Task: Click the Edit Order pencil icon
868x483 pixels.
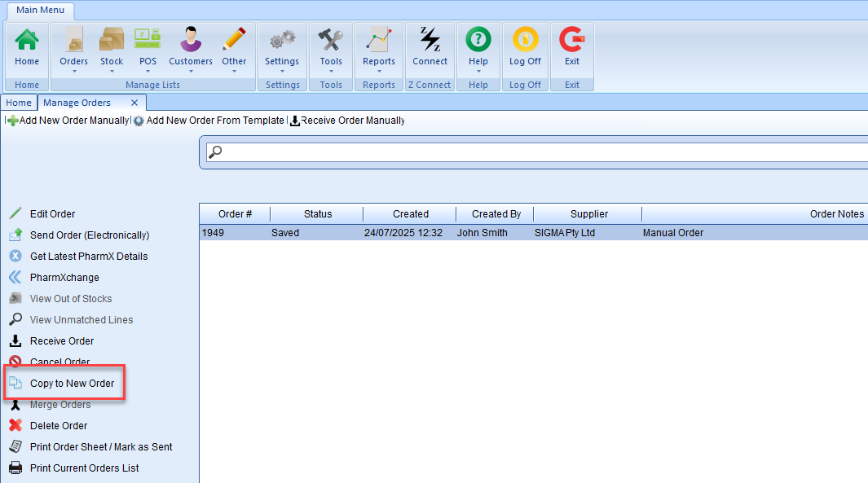Action: coord(15,213)
